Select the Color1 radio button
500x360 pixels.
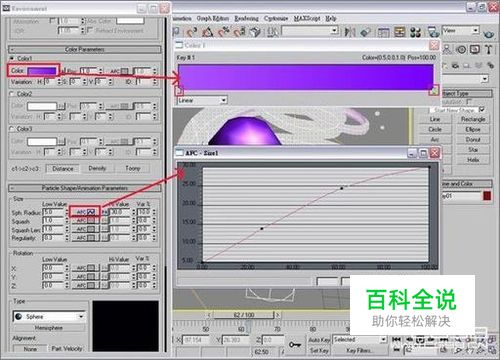(x=12, y=58)
